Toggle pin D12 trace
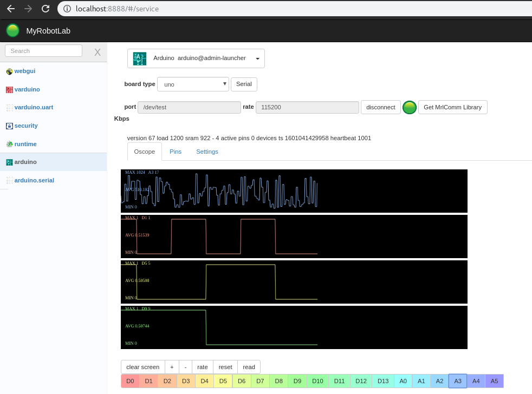This screenshot has width=532, height=394. [x=361, y=381]
